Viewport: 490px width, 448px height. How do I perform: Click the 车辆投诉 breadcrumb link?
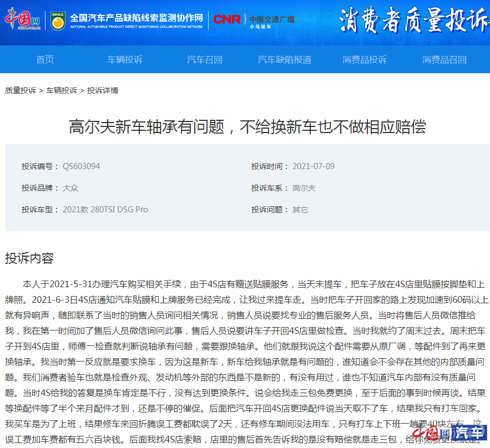click(62, 90)
